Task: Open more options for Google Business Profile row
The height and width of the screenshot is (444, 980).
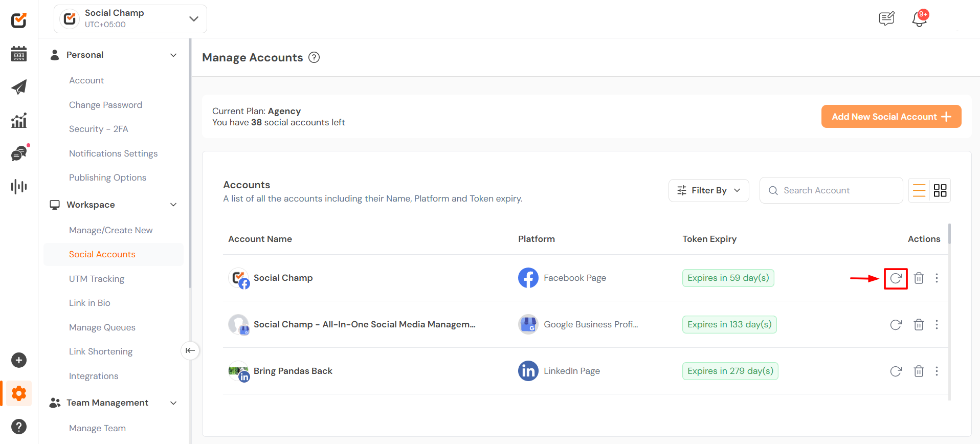Action: click(x=937, y=325)
